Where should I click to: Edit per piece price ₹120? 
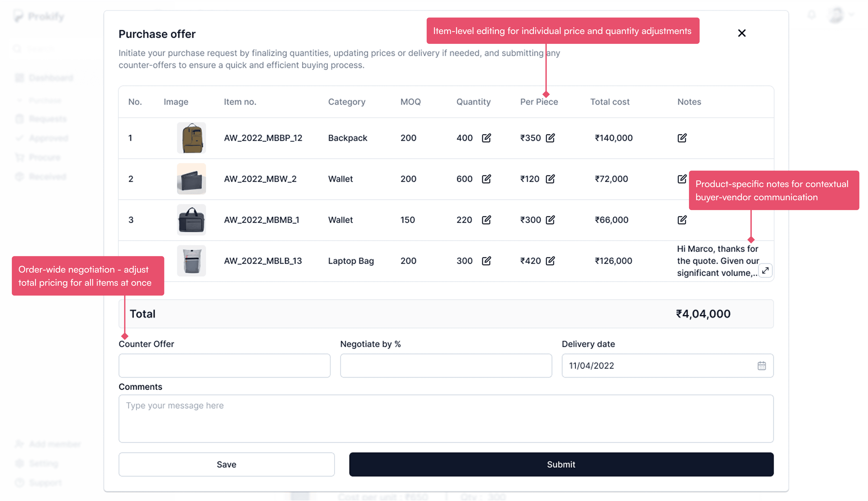click(550, 179)
